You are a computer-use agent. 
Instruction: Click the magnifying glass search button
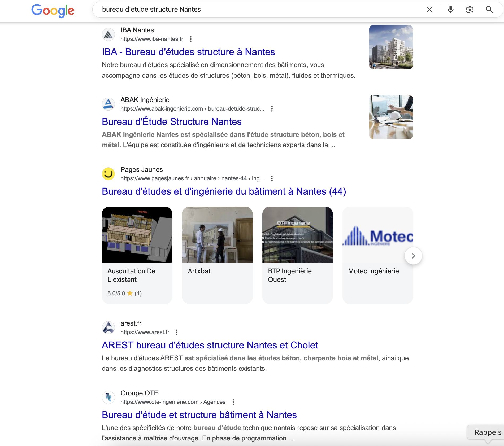[x=489, y=10]
